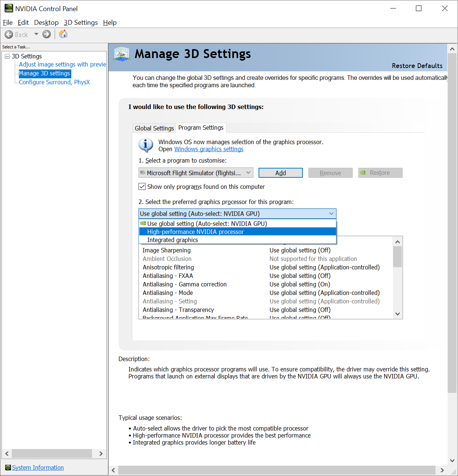This screenshot has height=476, width=458.
Task: Click the main panel horizontal scroll left arrow
Action: 113,470
